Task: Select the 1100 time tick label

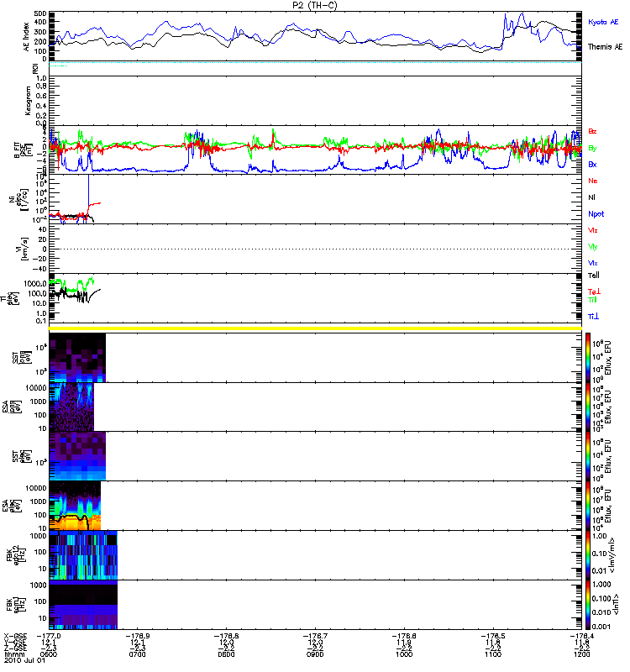Action: (x=493, y=654)
